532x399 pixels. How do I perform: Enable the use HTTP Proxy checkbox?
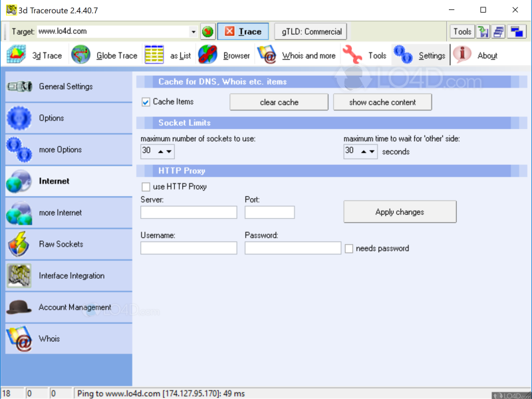[x=146, y=187]
